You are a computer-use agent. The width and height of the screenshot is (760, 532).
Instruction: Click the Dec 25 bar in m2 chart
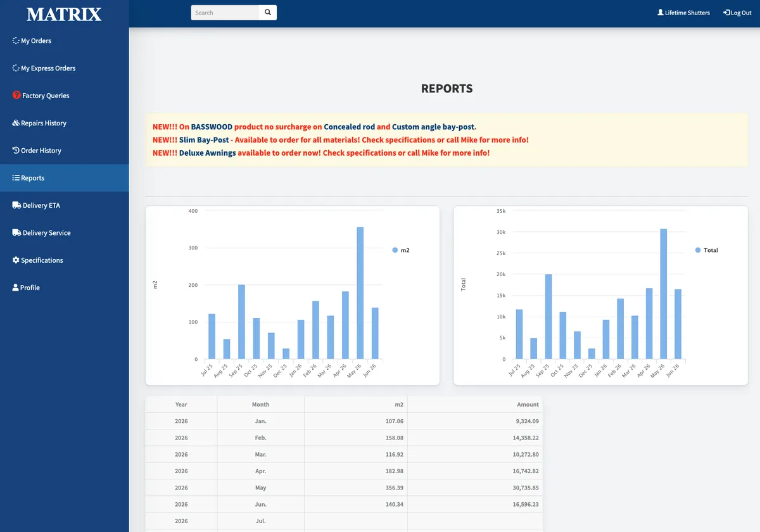[286, 354]
